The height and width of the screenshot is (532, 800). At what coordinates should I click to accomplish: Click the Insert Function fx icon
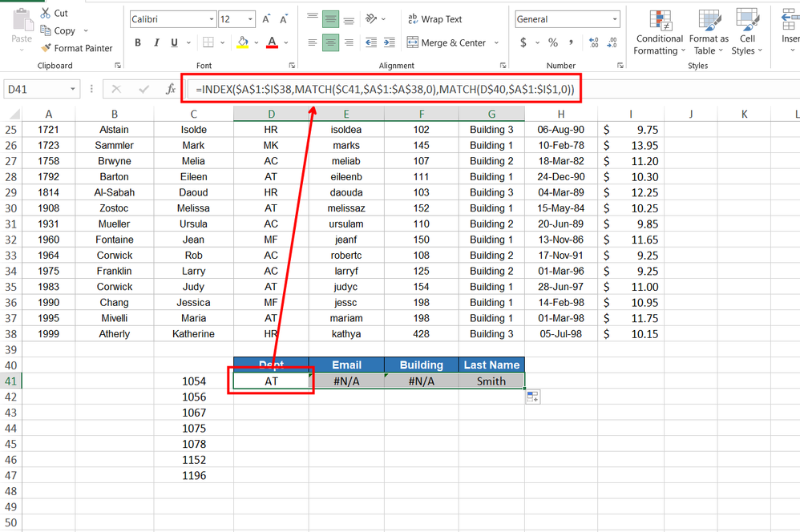(171, 89)
